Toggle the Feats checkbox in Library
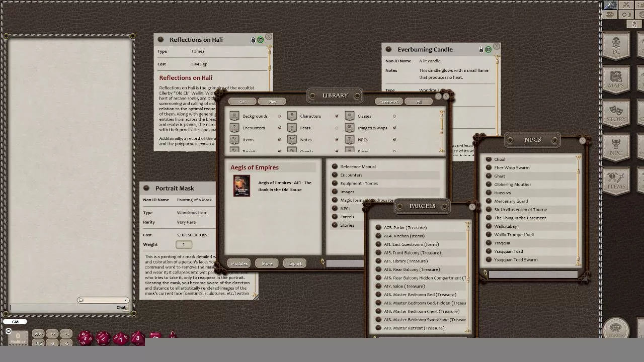644x362 pixels. tap(337, 128)
